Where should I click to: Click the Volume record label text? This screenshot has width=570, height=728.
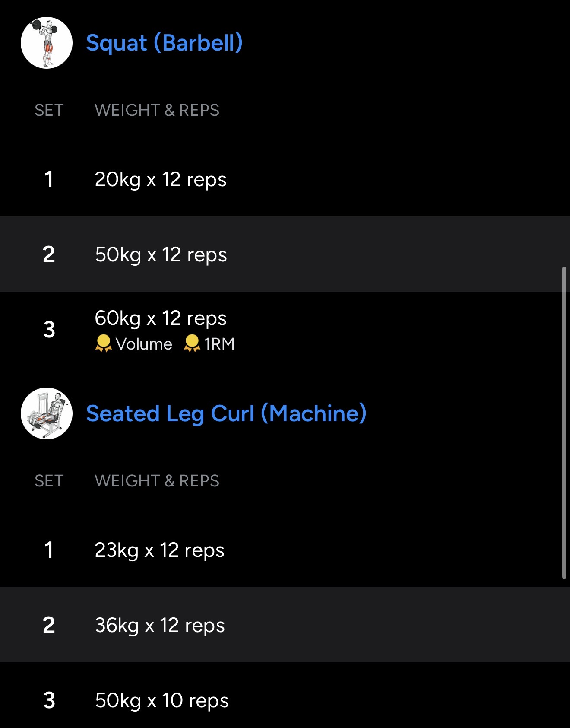144,344
